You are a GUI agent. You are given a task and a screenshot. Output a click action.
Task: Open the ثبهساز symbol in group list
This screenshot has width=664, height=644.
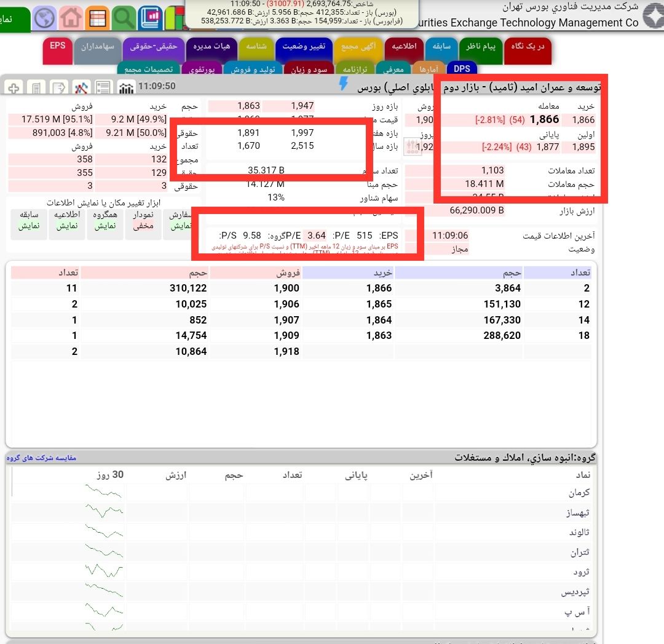577,512
